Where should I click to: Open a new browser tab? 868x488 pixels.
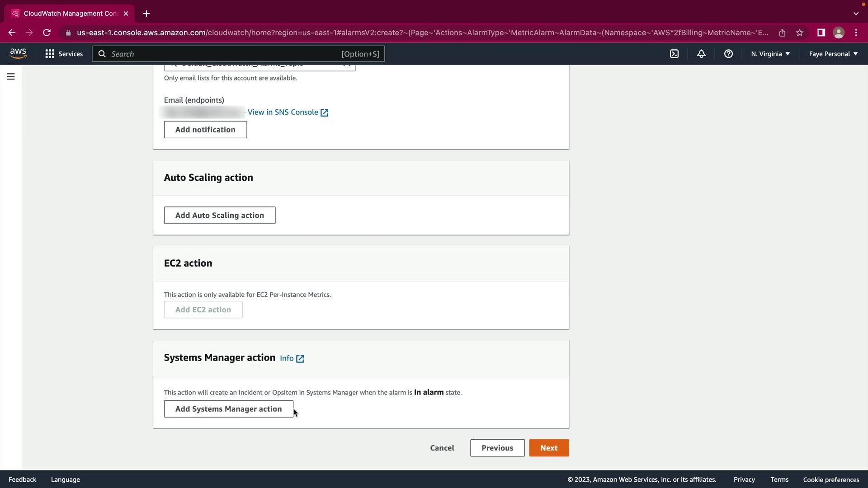146,14
